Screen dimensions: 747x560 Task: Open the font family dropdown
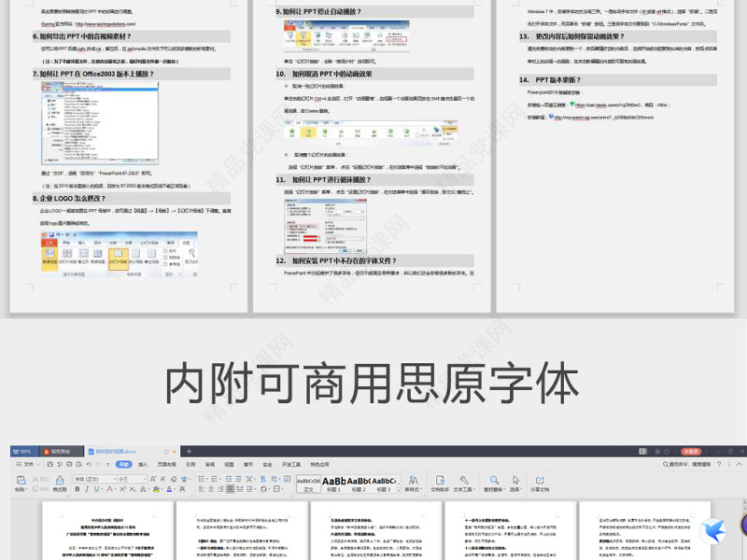(93, 479)
